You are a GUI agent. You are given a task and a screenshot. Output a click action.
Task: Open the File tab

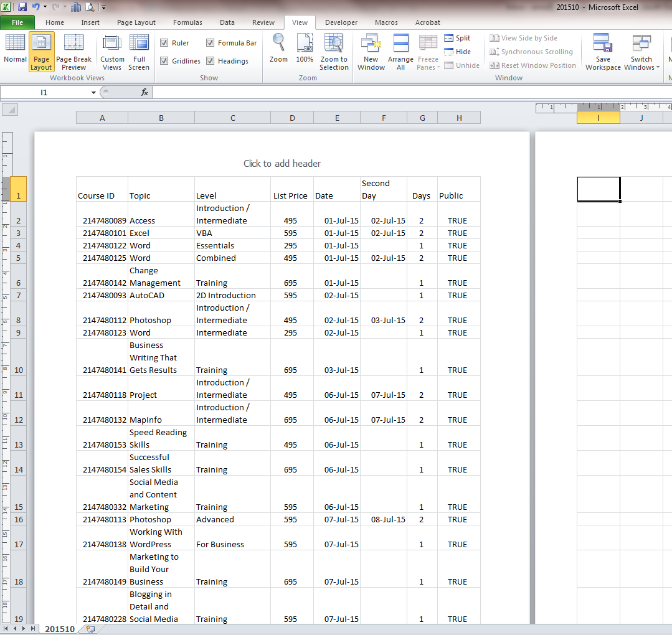tap(17, 22)
